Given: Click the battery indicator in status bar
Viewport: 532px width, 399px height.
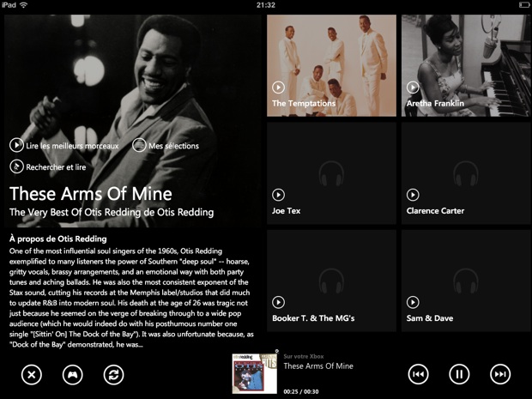Looking at the screenshot, I should click(524, 5).
